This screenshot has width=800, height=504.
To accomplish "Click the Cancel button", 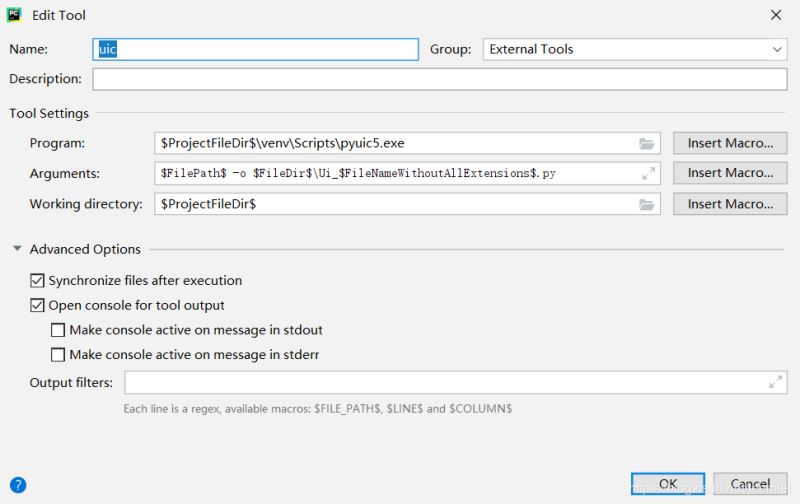I will click(750, 484).
